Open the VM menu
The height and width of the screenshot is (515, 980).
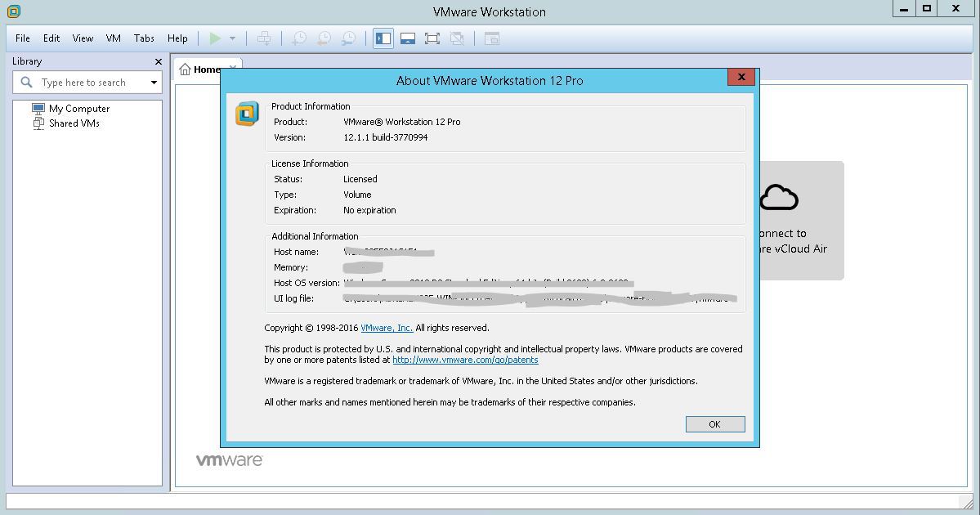point(113,38)
